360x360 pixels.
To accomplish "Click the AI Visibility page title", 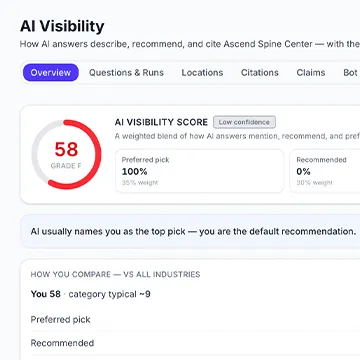I will tap(62, 26).
